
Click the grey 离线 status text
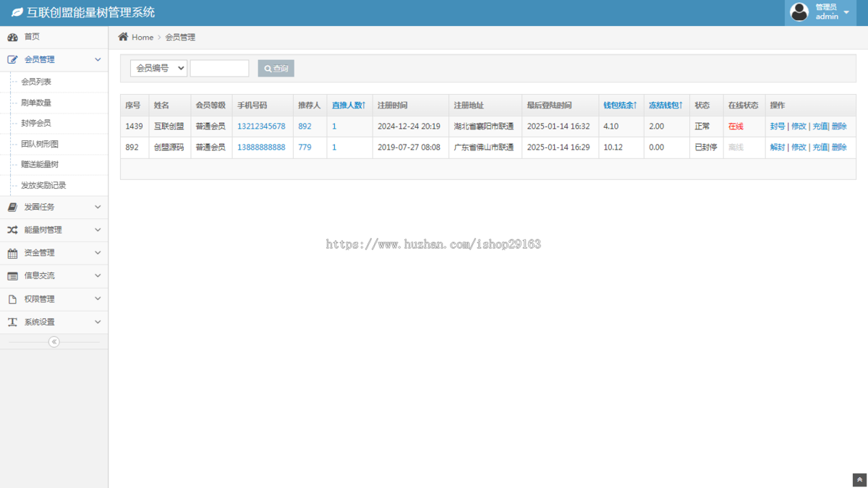tap(736, 147)
